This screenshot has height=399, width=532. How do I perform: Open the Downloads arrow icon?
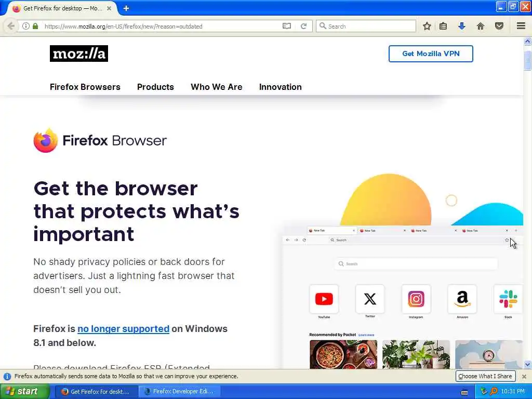[x=462, y=26]
